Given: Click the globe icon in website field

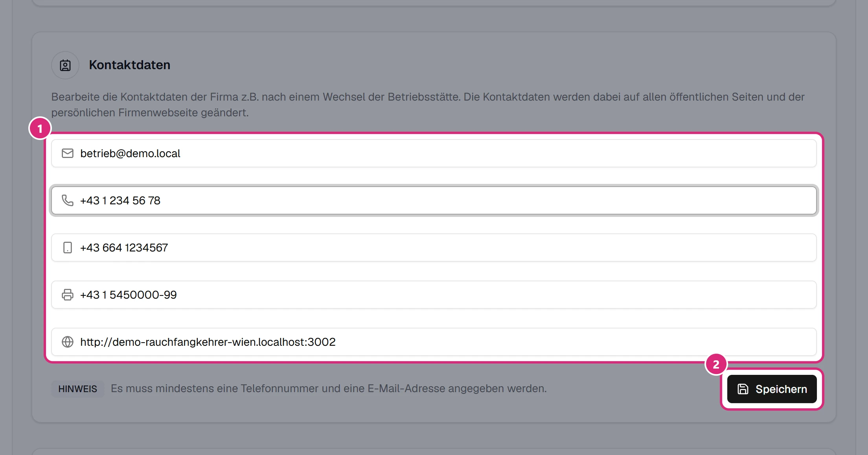Looking at the screenshot, I should pyautogui.click(x=68, y=342).
